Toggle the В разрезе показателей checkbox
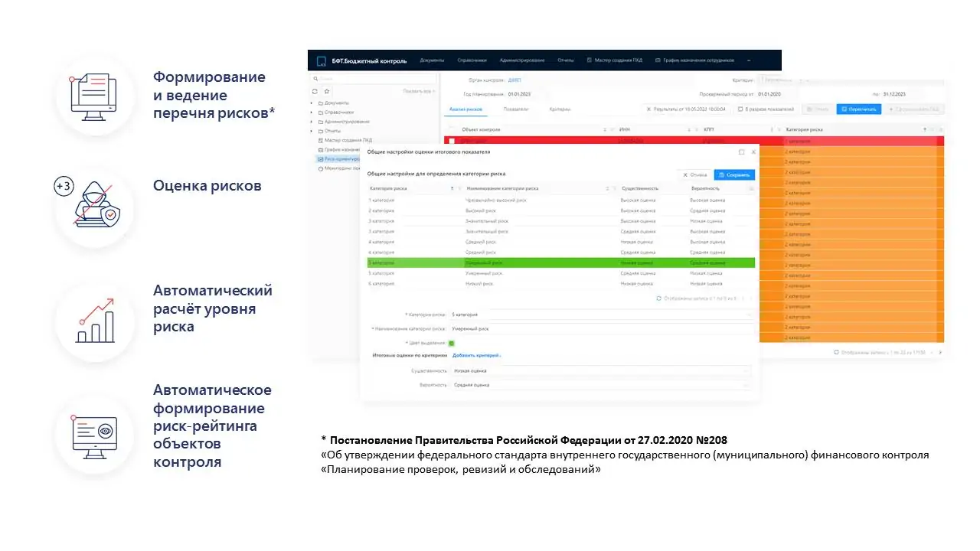This screenshot has width=980, height=551. point(740,109)
